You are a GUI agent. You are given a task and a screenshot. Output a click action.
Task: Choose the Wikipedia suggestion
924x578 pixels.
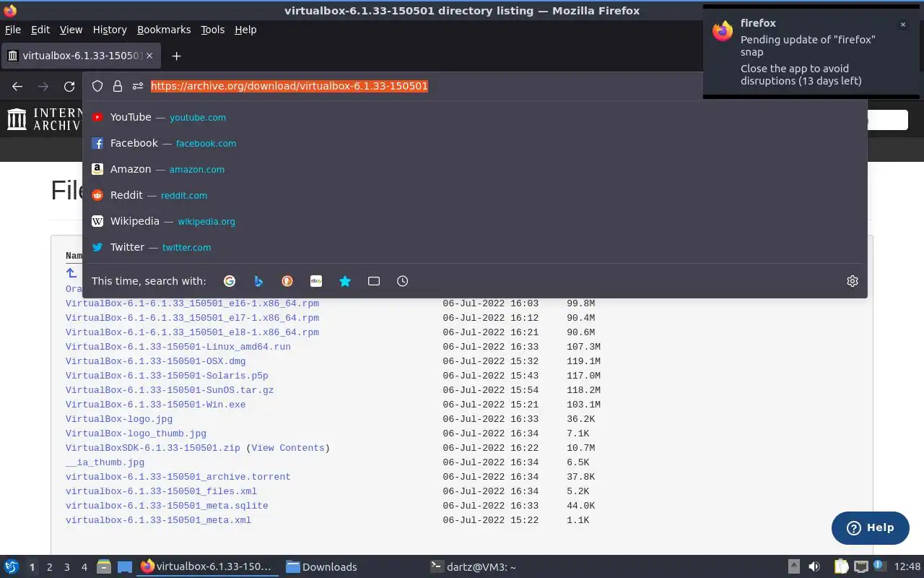tap(474, 221)
